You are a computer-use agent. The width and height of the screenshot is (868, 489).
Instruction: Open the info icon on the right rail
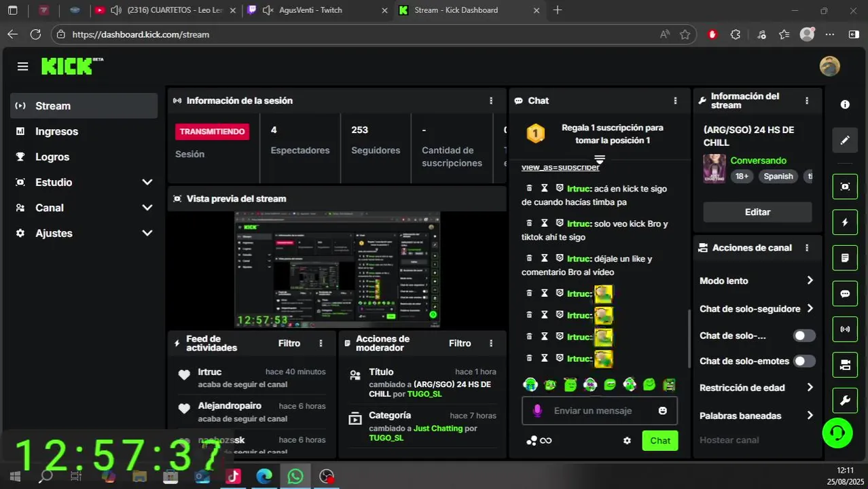pyautogui.click(x=845, y=105)
